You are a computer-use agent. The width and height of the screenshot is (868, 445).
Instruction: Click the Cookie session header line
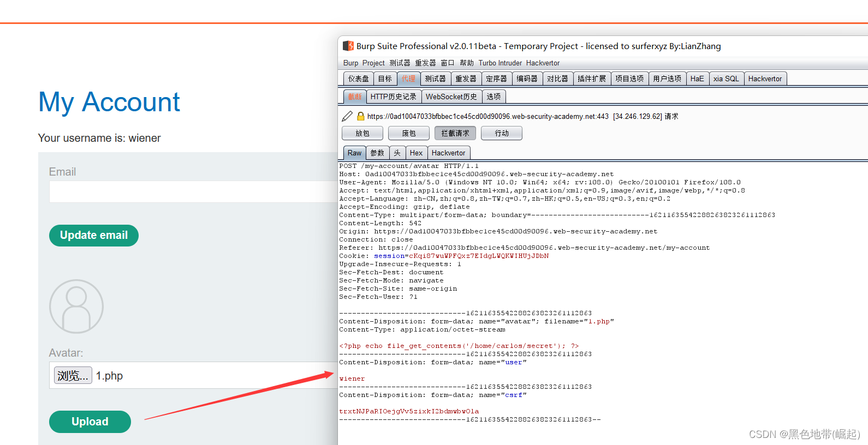tap(444, 256)
